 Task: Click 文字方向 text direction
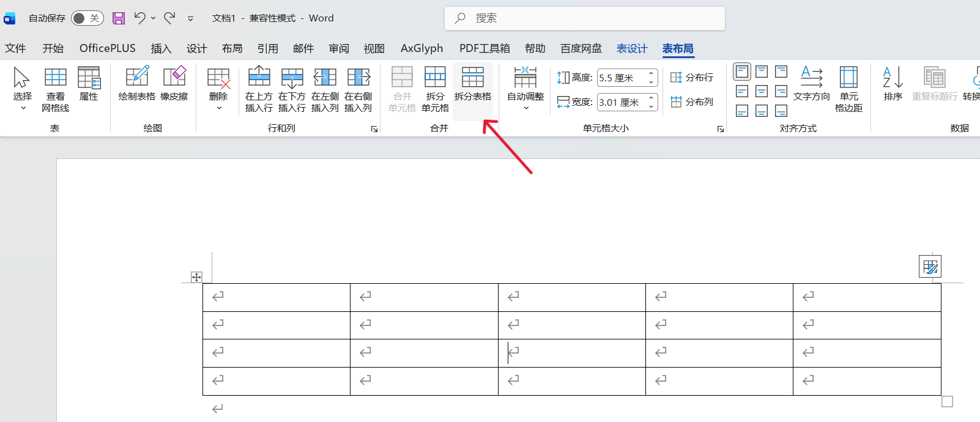(812, 84)
